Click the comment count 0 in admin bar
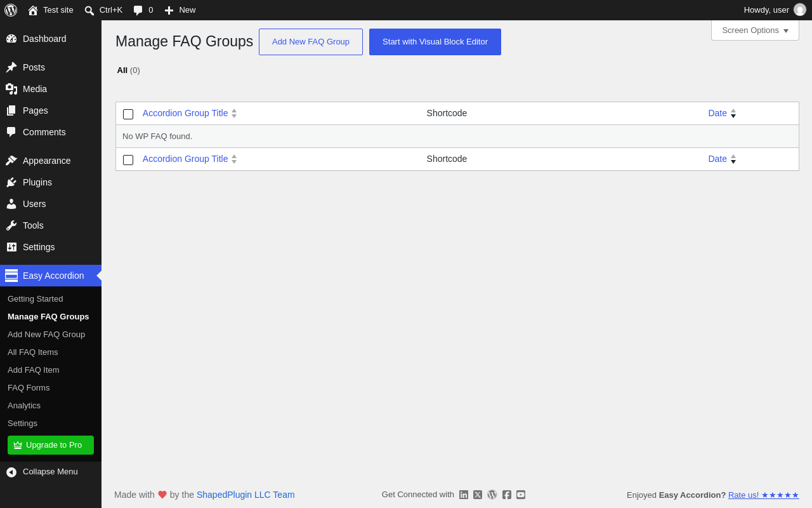This screenshot has height=508, width=812. click(x=151, y=10)
